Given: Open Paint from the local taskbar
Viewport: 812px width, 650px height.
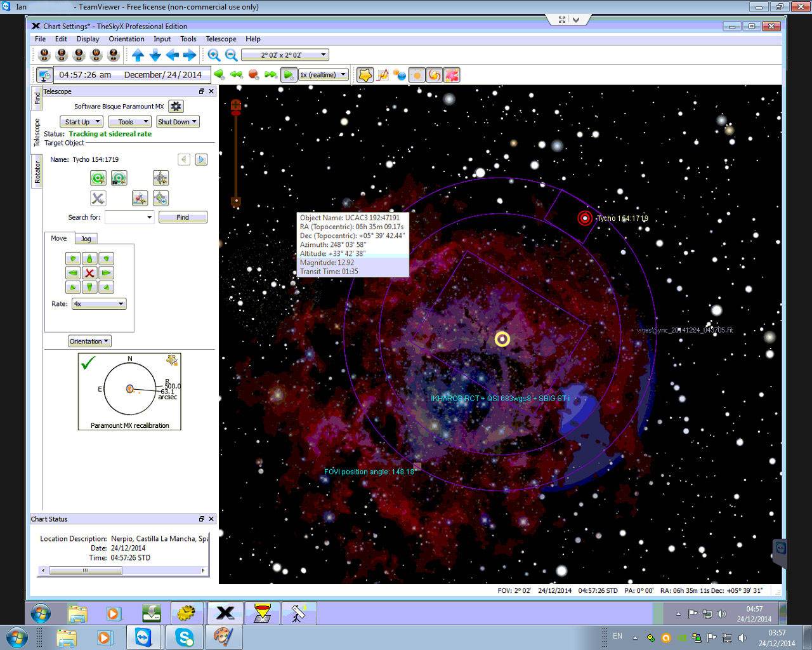Looking at the screenshot, I should pos(223,637).
